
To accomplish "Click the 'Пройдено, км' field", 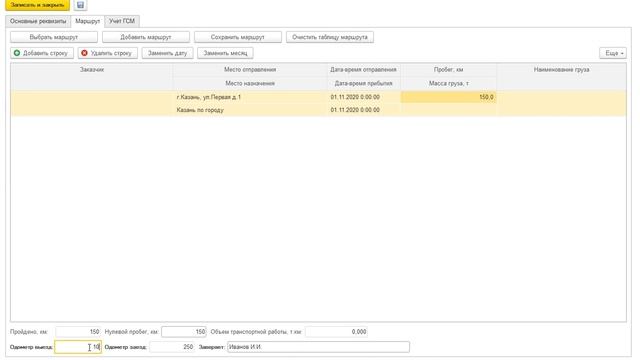I will (x=78, y=332).
